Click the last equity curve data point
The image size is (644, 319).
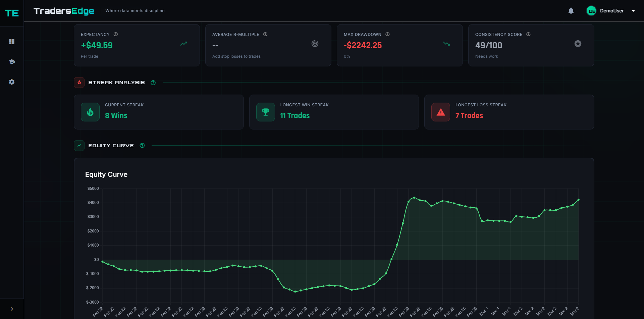click(579, 200)
